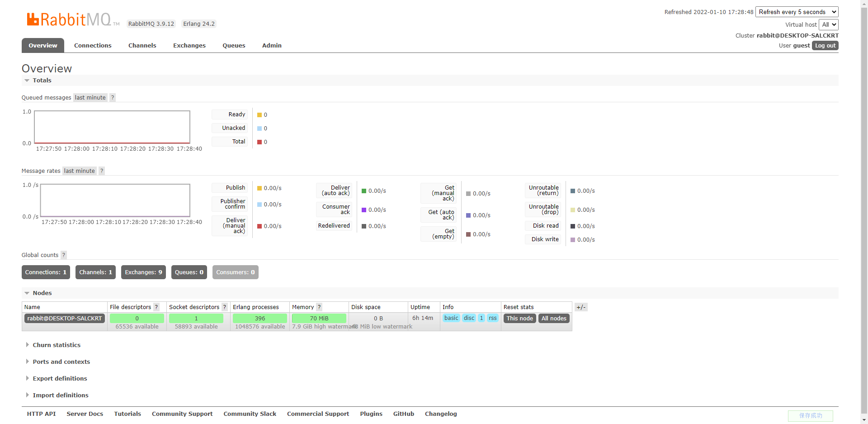Open the GitHub link
This screenshot has height=424, width=868.
pos(404,414)
